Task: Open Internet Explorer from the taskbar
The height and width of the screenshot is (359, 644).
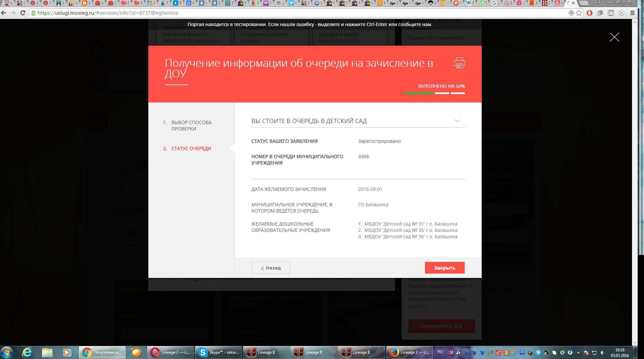Action: pos(27,352)
